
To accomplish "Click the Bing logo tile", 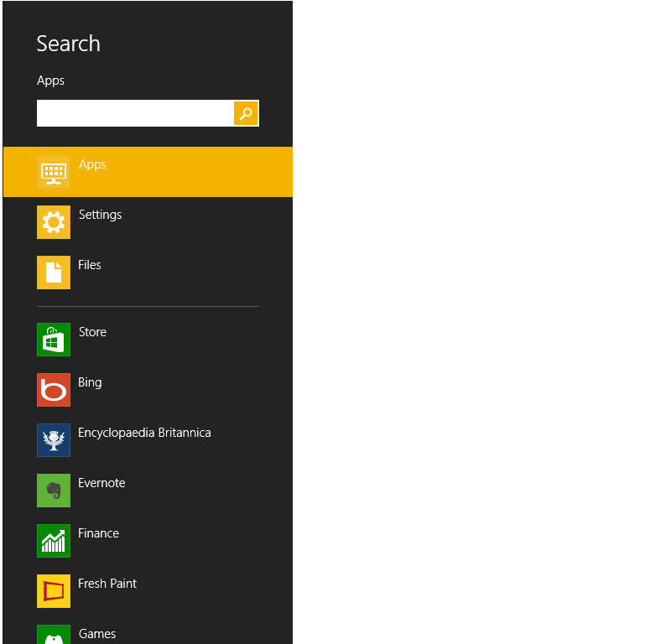I will coord(54,390).
